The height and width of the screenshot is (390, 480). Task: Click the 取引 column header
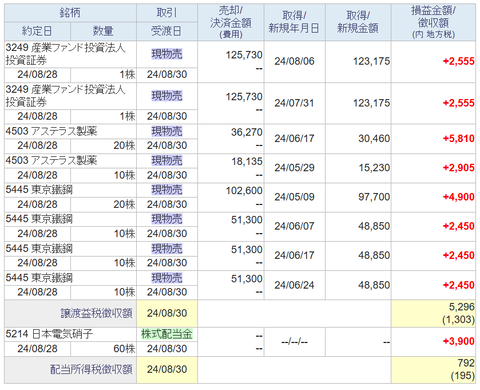pos(167,13)
